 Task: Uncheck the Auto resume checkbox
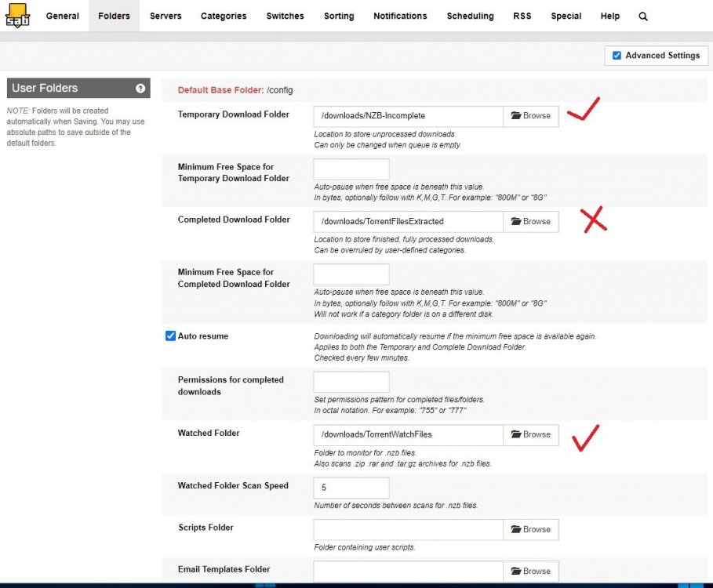click(x=170, y=336)
